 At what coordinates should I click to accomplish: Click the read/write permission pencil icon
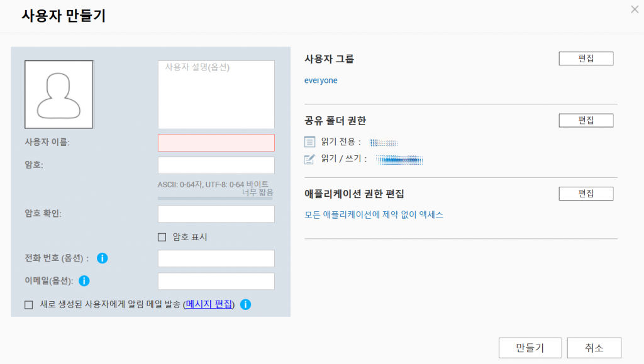pyautogui.click(x=309, y=159)
